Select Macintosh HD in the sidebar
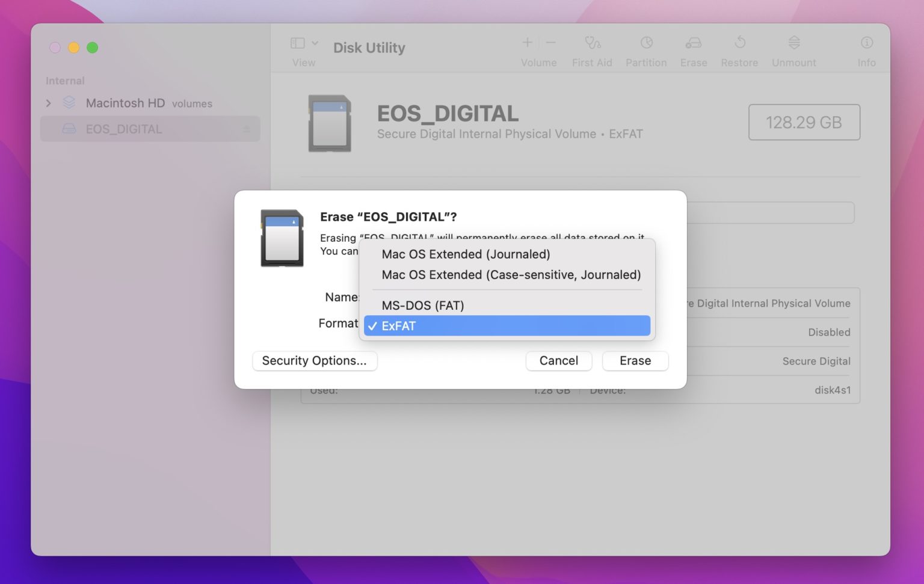Image resolution: width=924 pixels, height=584 pixels. [x=150, y=103]
